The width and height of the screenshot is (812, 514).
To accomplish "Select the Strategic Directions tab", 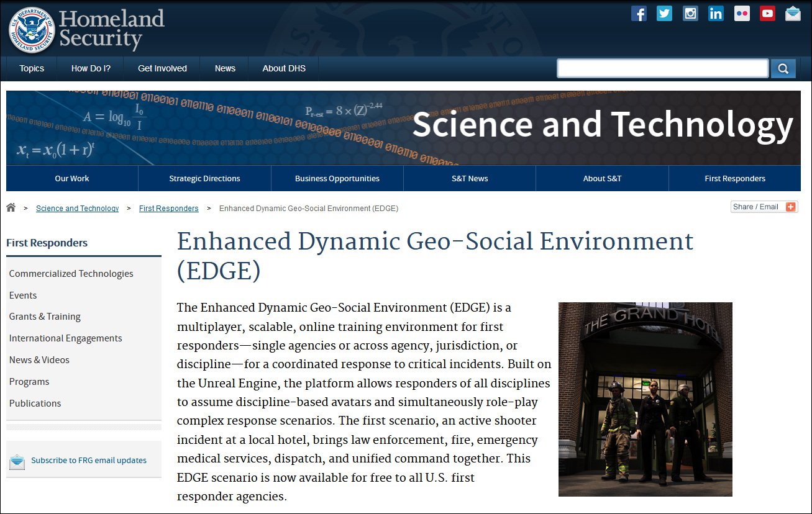I will [x=204, y=178].
